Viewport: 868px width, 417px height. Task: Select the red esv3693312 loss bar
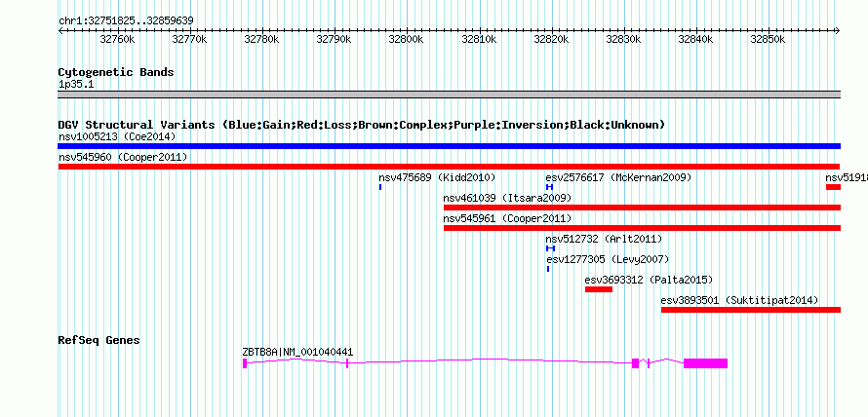pos(599,289)
